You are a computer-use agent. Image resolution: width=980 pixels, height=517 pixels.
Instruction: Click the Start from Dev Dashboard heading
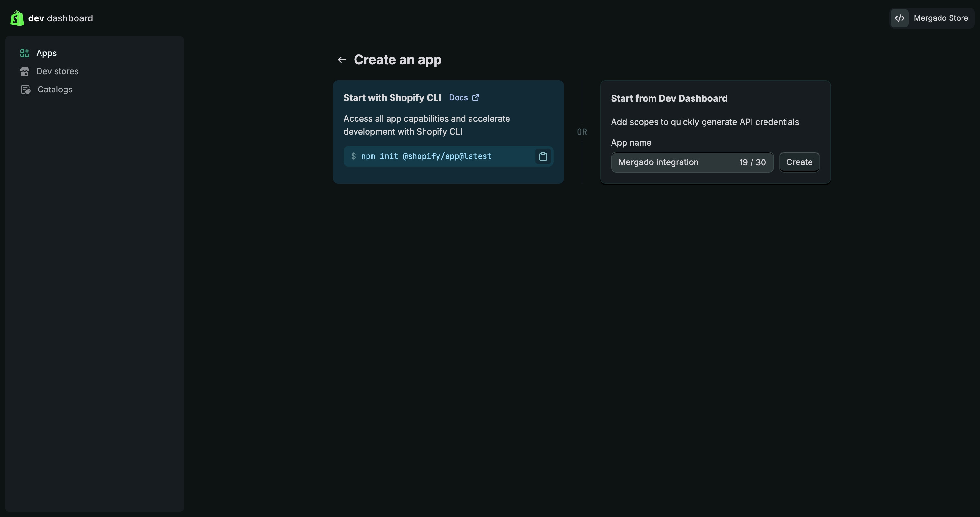point(669,99)
